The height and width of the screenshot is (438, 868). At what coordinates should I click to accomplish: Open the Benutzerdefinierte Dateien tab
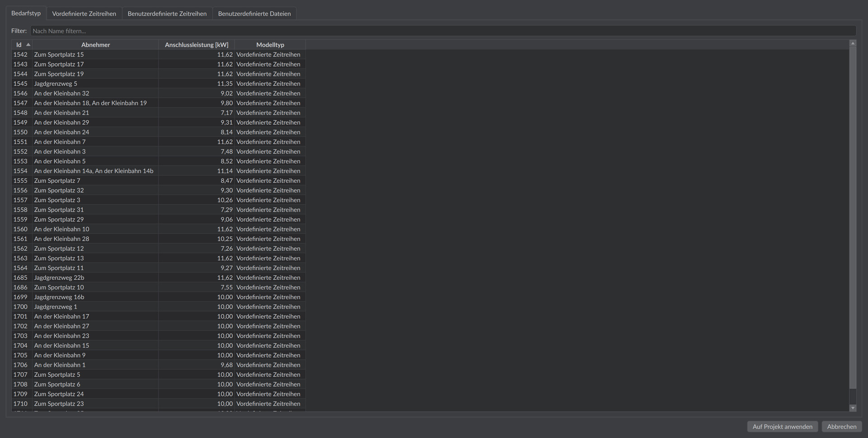coord(254,14)
